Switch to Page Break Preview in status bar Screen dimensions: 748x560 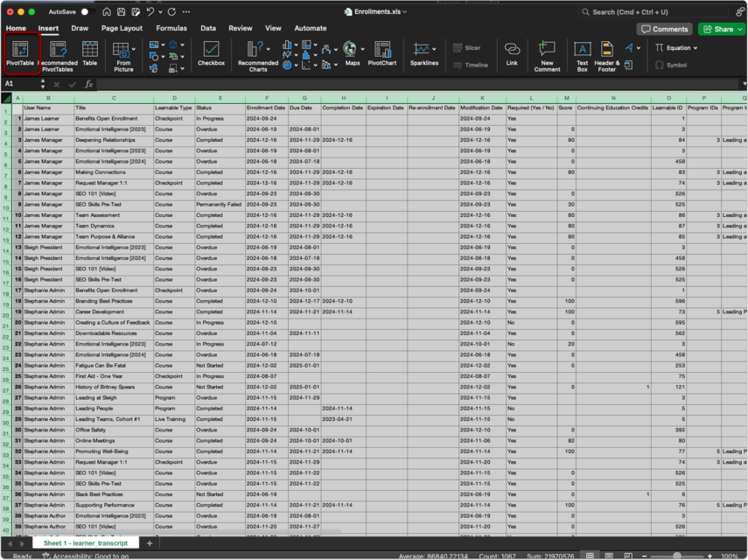point(628,556)
